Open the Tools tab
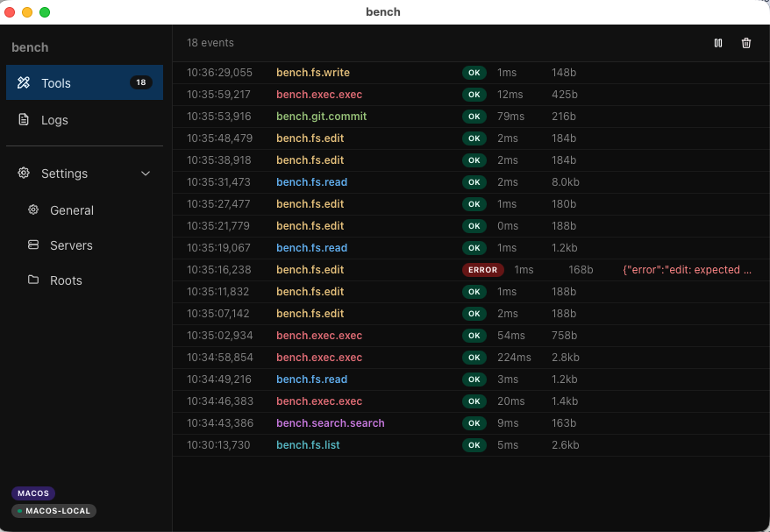The image size is (770, 532). click(84, 82)
